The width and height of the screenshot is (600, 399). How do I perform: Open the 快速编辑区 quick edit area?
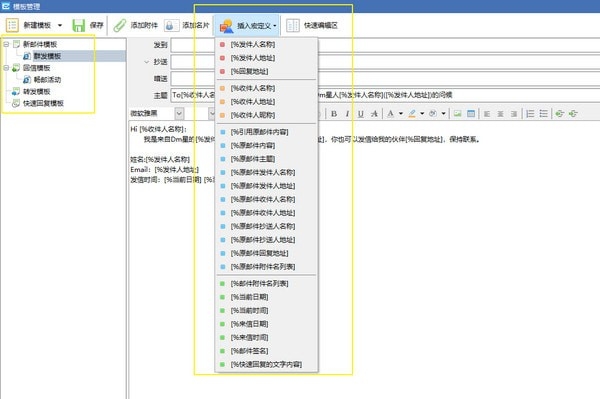[312, 26]
